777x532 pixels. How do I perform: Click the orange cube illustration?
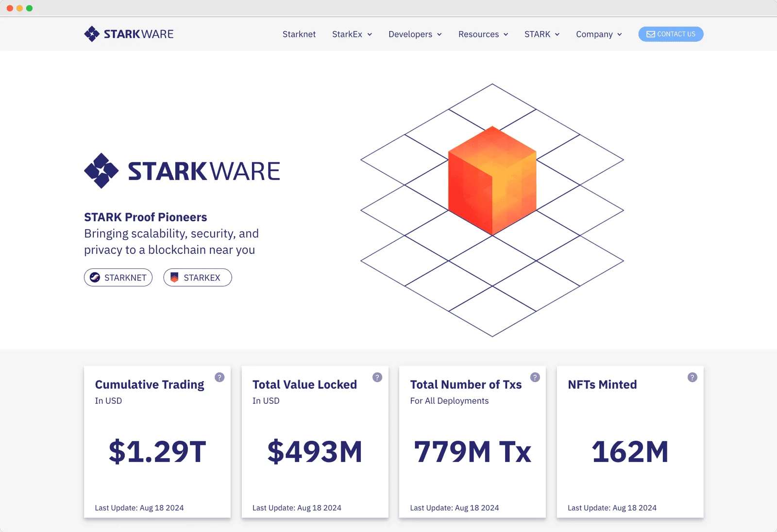(492, 182)
